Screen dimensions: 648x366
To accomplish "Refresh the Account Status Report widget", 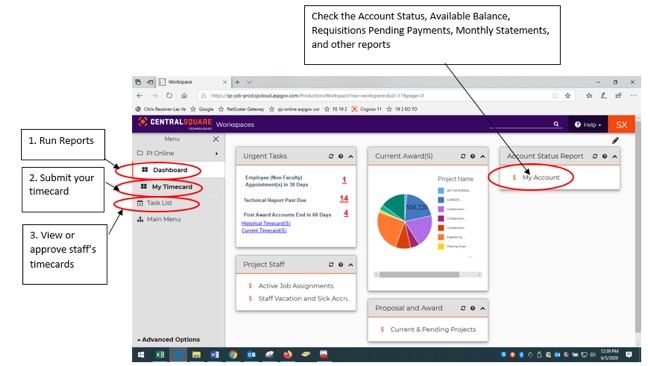I will point(595,156).
